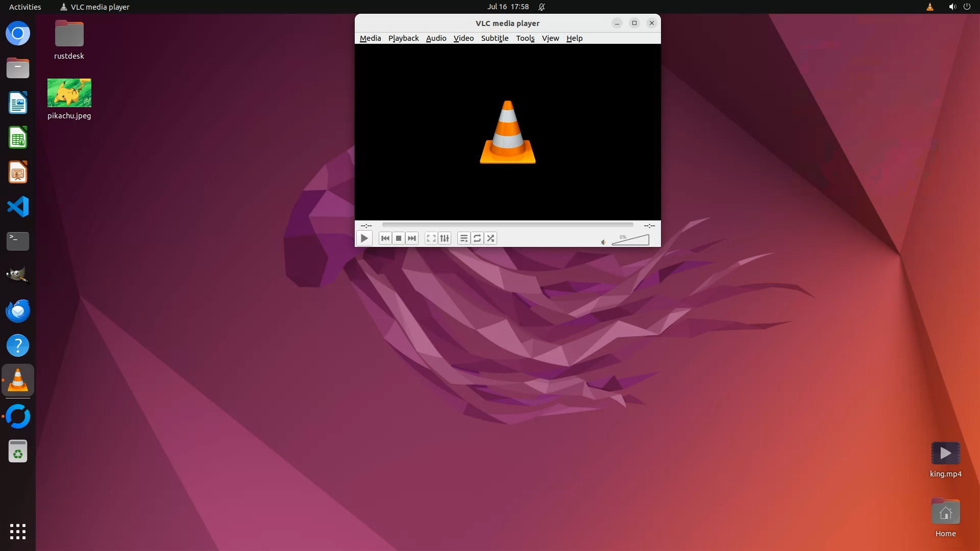Viewport: 980px width, 551px height.
Task: Click the previous media skip button
Action: click(385, 238)
